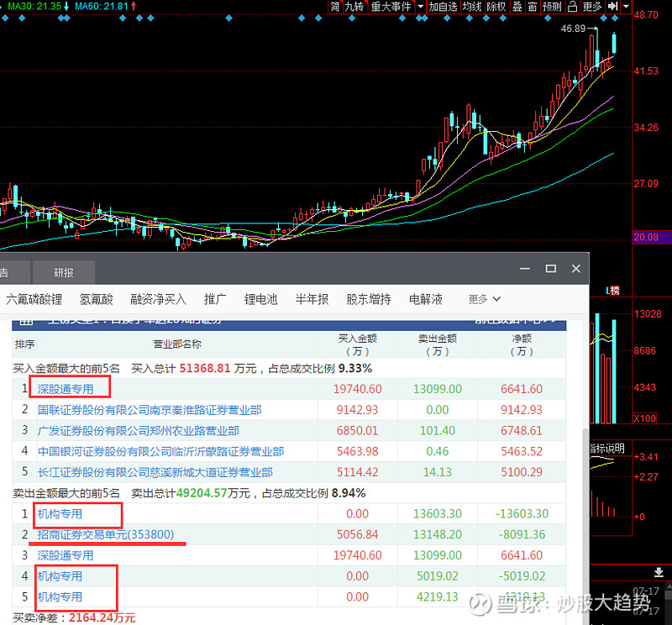Click net value 9142.93 in 国联证券 row
Viewport: 672px width, 625px height.
[x=522, y=410]
